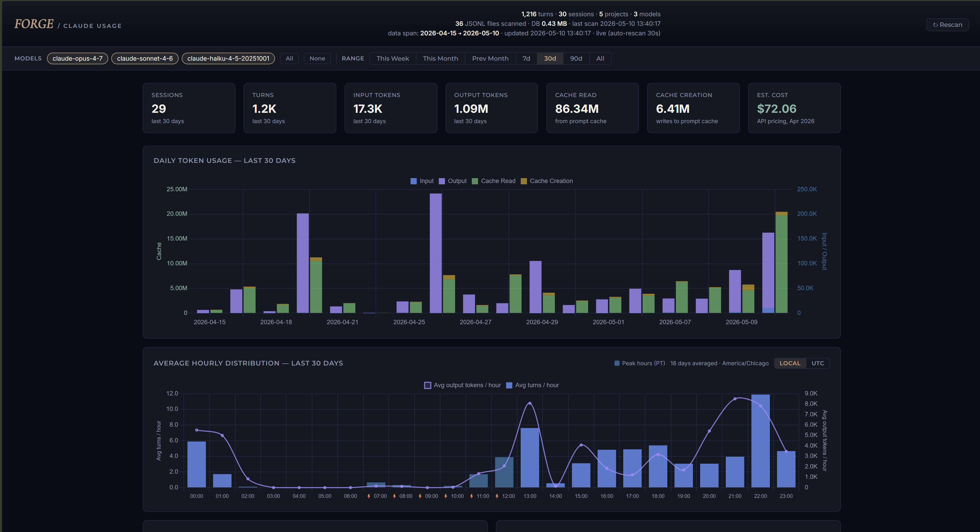Viewport: 980px width, 532px height.
Task: Click the 'Daily Token Usage — Last 30 Days' heading
Action: (x=224, y=161)
